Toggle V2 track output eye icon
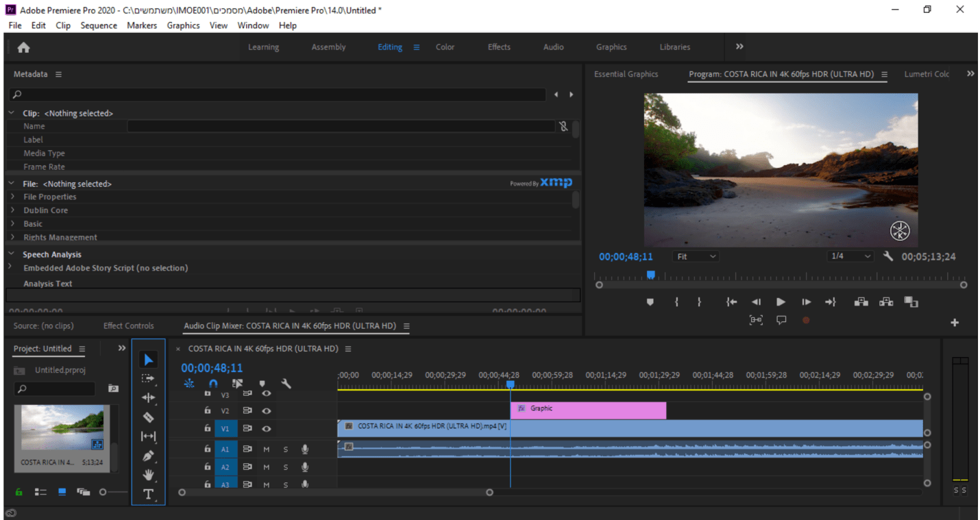Image resolution: width=980 pixels, height=520 pixels. coord(267,411)
